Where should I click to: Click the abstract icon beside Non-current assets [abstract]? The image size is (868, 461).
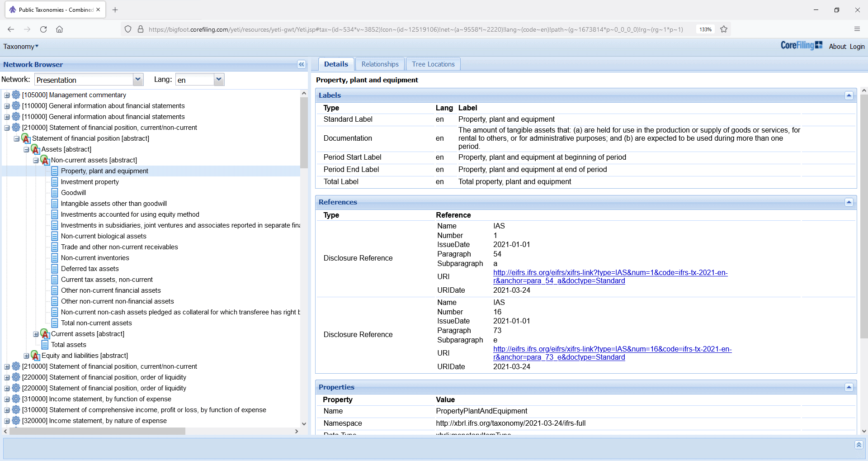point(45,160)
